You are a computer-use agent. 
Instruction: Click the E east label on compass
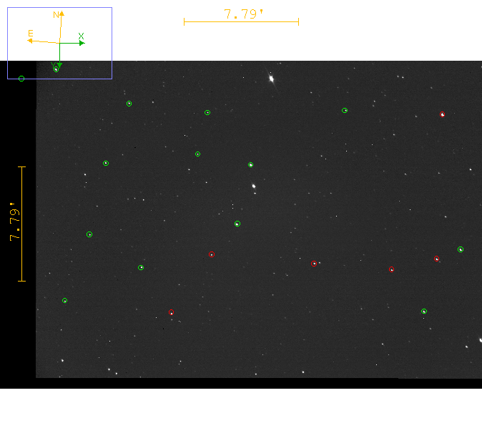(31, 33)
